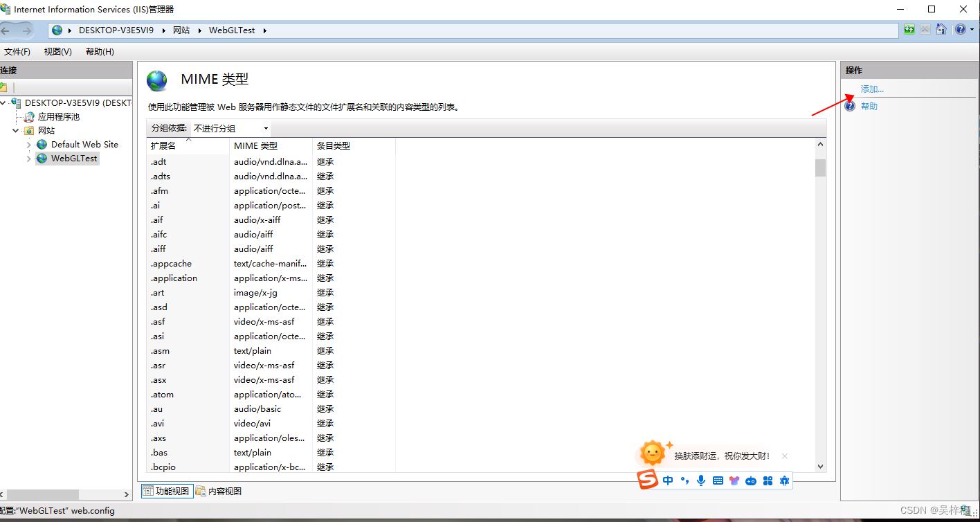Screen dimensions: 980x522
Task: Expand the WebGLTest site node
Action: (x=28, y=159)
